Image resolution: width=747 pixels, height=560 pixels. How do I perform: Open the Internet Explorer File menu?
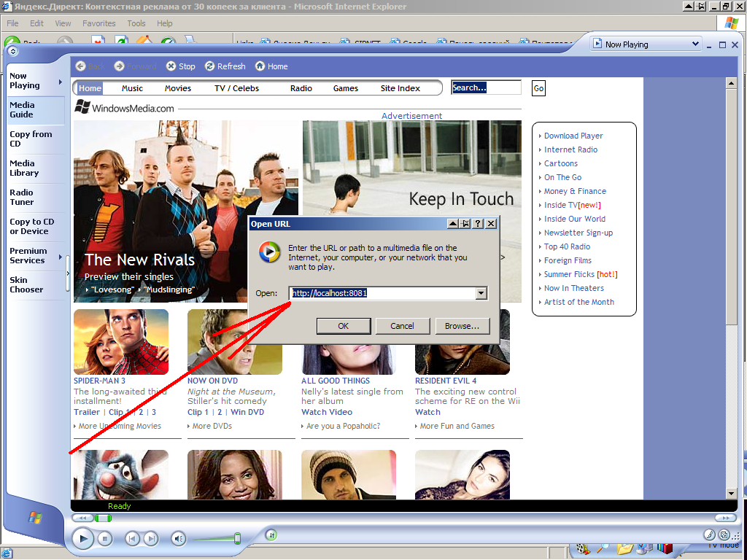click(12, 23)
